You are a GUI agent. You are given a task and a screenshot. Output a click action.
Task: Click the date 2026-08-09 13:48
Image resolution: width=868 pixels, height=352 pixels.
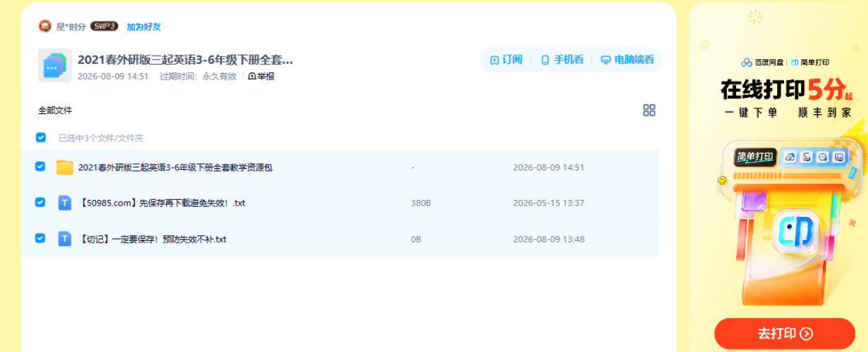[548, 239]
